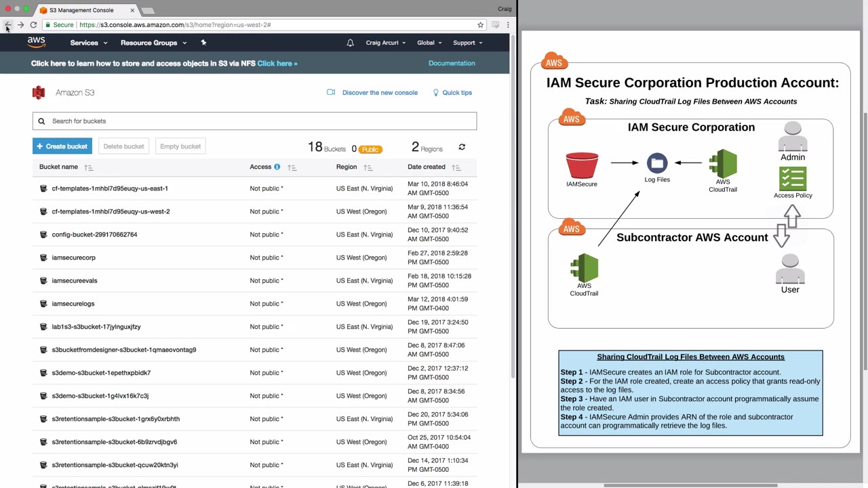
Task: Reload the S3 console page
Action: [33, 25]
